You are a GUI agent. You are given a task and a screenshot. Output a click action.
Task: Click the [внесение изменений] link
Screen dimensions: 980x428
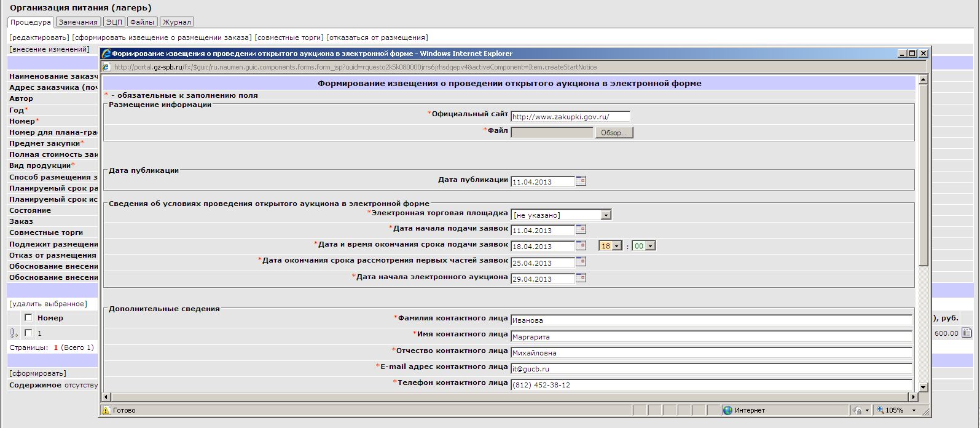[50, 49]
